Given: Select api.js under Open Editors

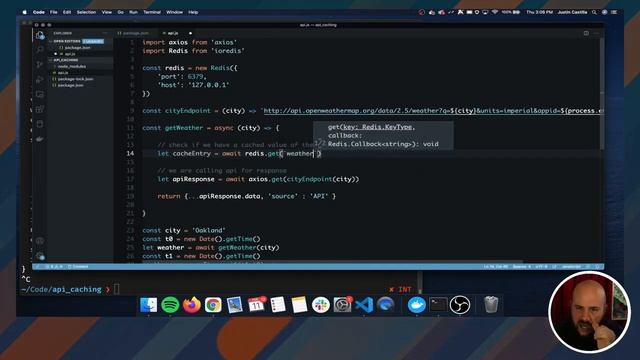Looking at the screenshot, I should click(x=70, y=54).
